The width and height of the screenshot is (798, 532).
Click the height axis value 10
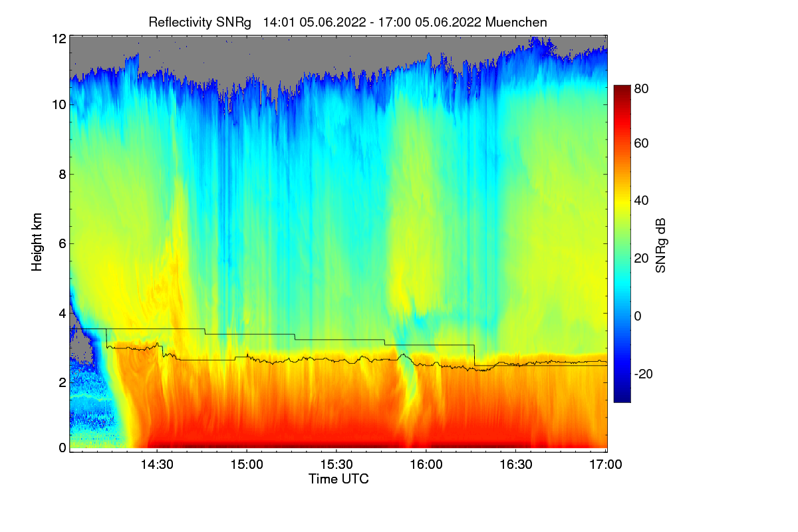[x=59, y=104]
